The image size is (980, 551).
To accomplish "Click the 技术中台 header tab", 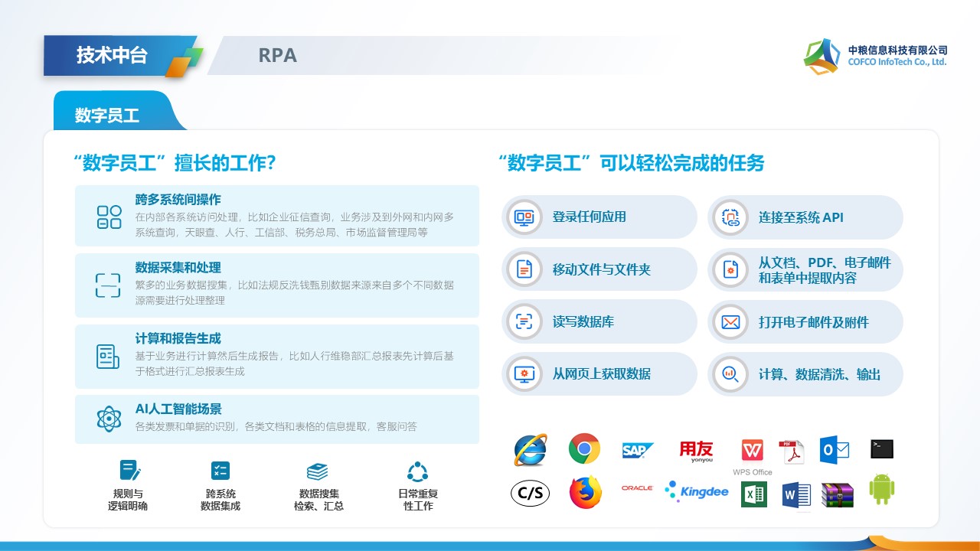I will (x=112, y=55).
